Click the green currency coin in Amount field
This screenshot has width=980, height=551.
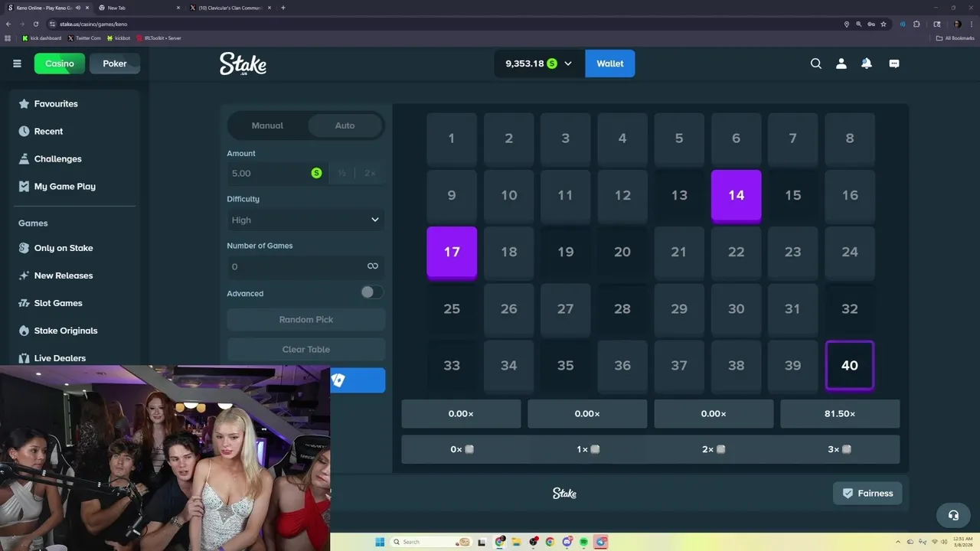[316, 173]
